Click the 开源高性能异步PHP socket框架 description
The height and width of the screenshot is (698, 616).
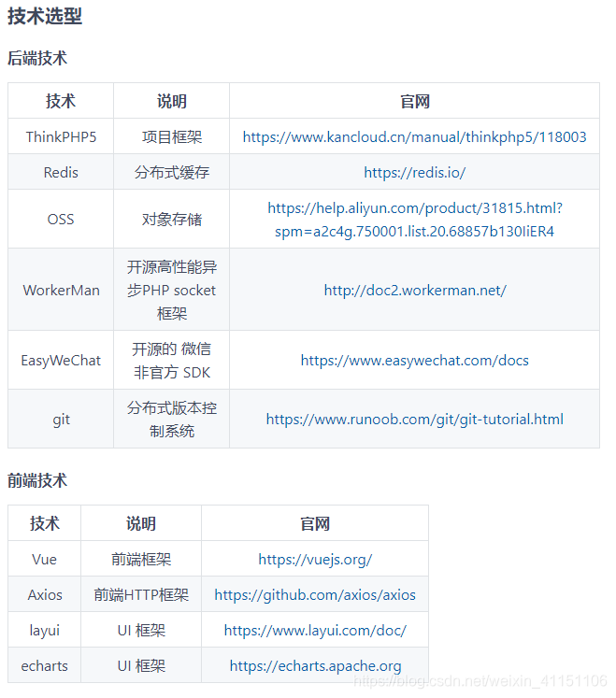pyautogui.click(x=172, y=291)
